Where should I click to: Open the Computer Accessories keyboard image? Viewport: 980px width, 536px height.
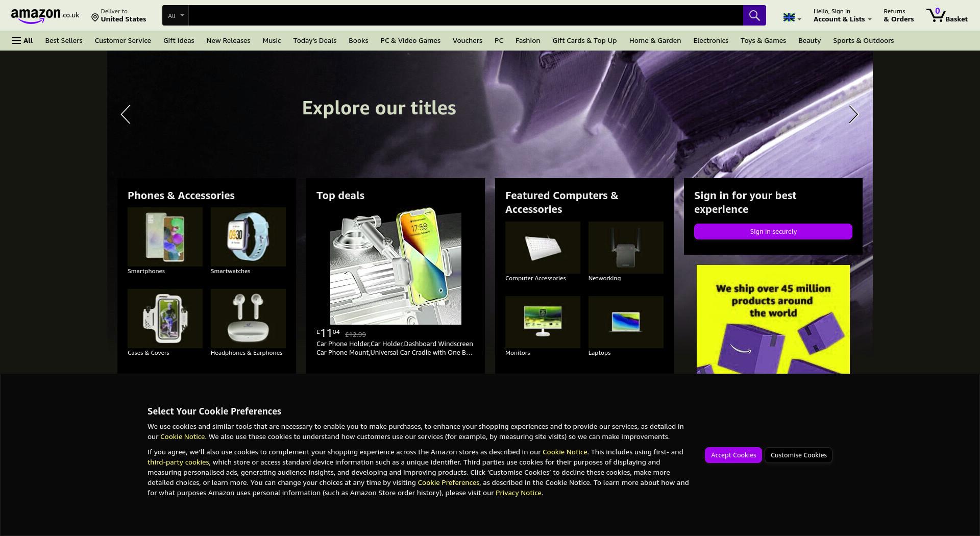543,248
